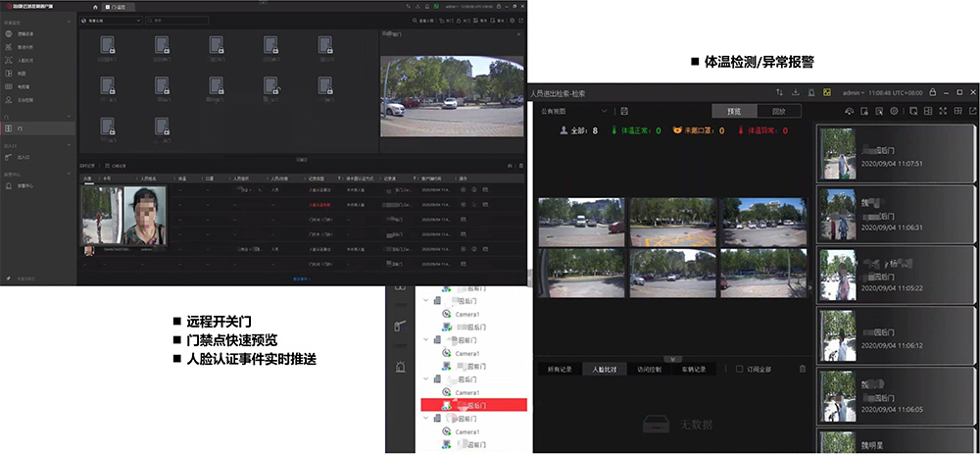Click the top-left parking lot camera tile
Viewport: 980px width, 455px height.
tap(581, 222)
